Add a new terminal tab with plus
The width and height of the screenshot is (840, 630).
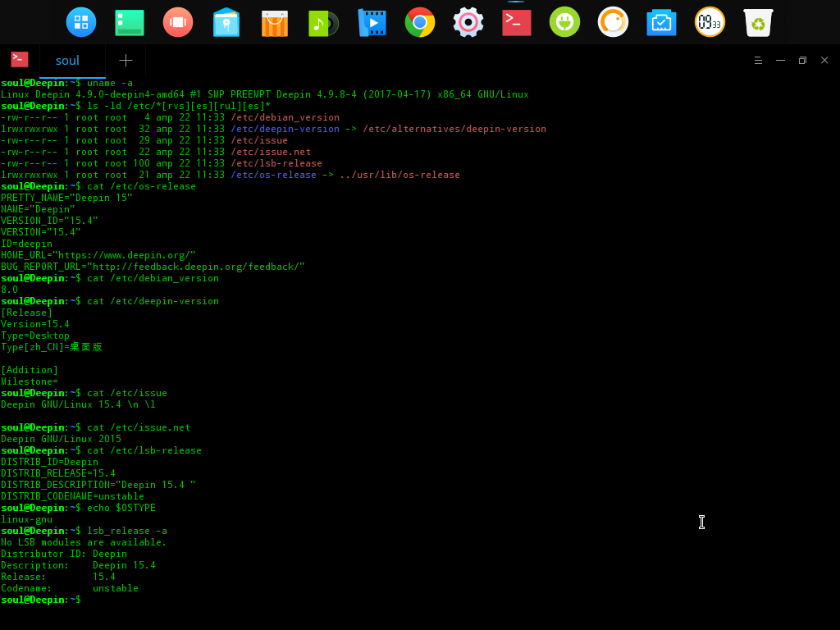[x=126, y=61]
